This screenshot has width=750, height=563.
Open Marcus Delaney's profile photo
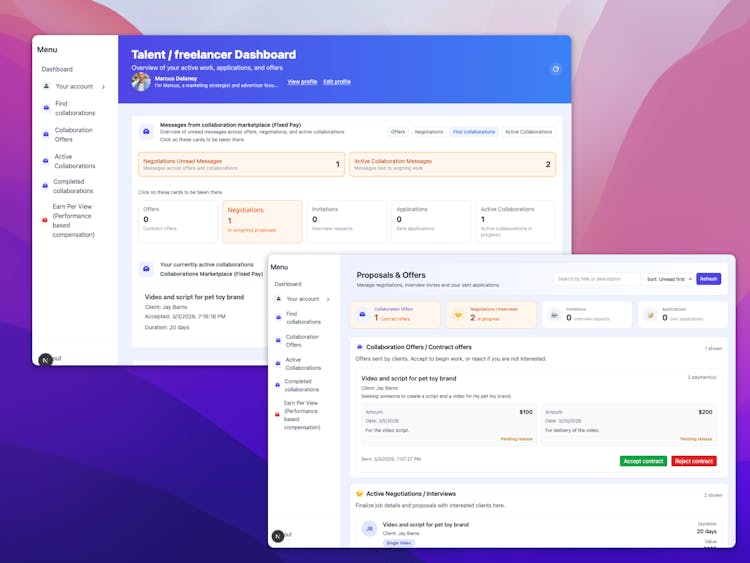coord(141,81)
